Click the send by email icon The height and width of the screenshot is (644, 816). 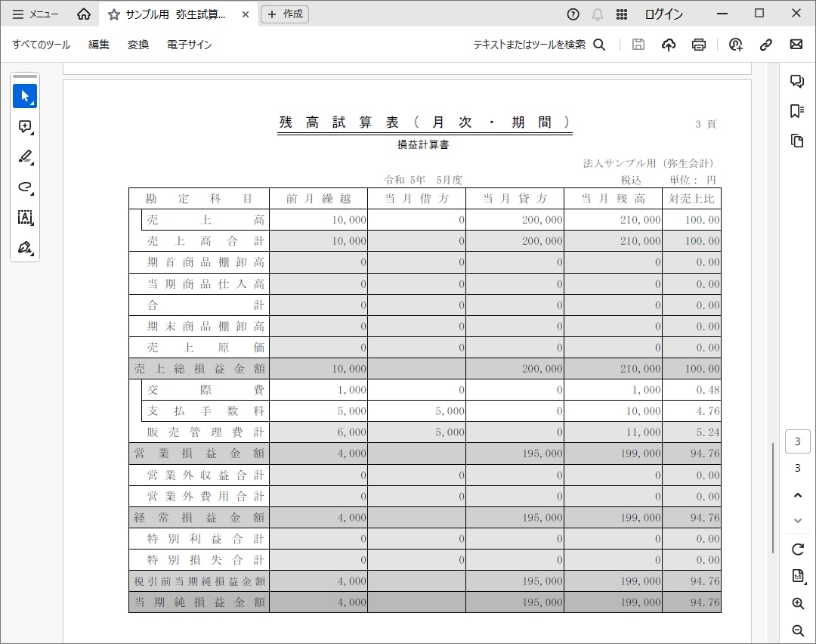pos(796,45)
